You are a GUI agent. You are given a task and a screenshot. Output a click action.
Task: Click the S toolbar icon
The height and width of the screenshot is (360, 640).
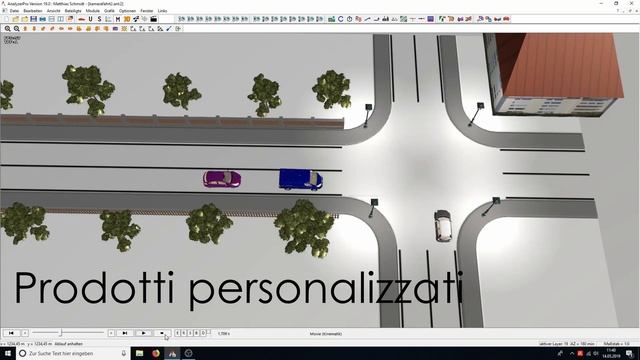[99, 19]
